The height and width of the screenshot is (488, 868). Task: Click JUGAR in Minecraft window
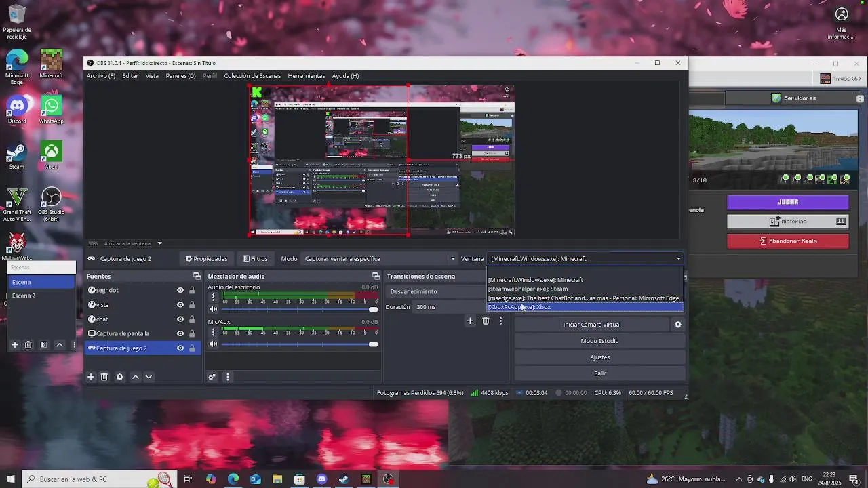pyautogui.click(x=787, y=202)
